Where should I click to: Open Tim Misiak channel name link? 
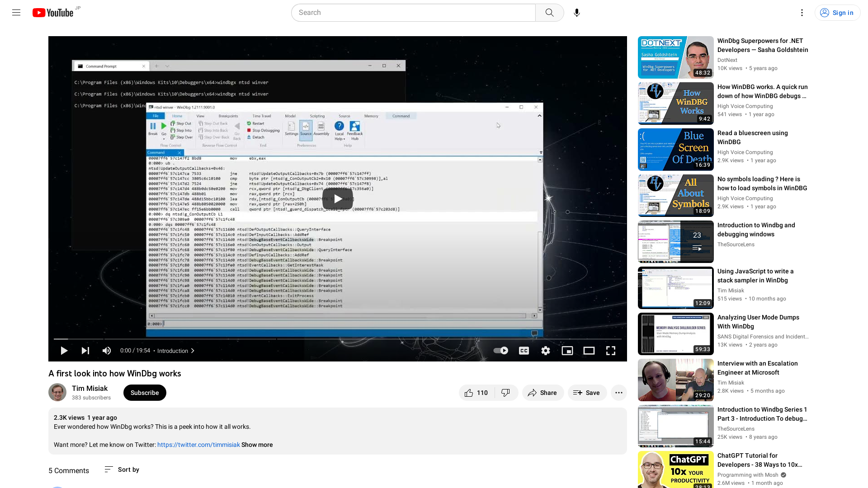[90, 389]
